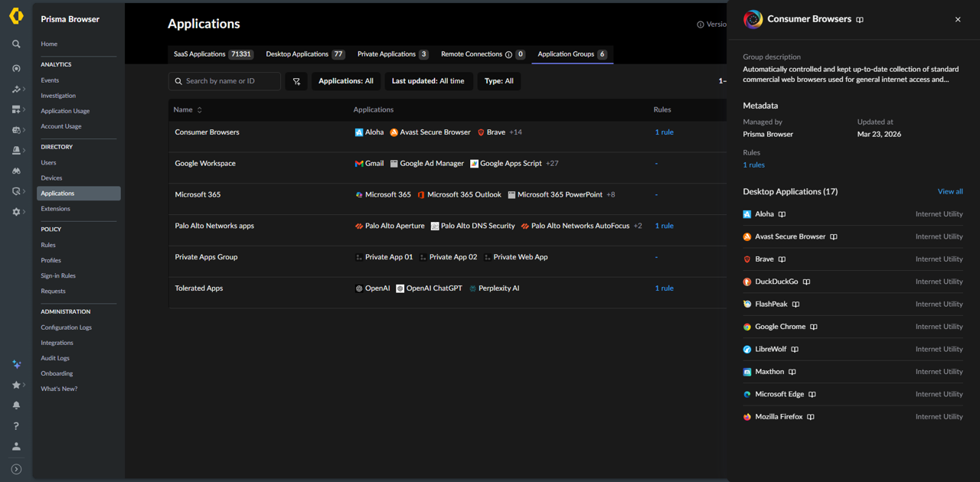Open Extensions in Directory section
This screenshot has width=980, height=482.
click(55, 209)
